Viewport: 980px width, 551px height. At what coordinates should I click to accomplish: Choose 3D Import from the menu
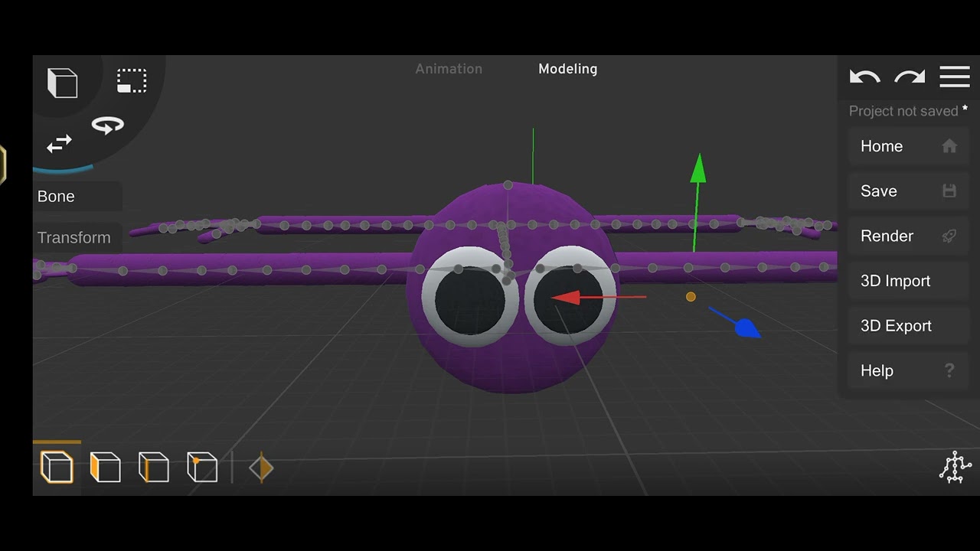pyautogui.click(x=908, y=281)
